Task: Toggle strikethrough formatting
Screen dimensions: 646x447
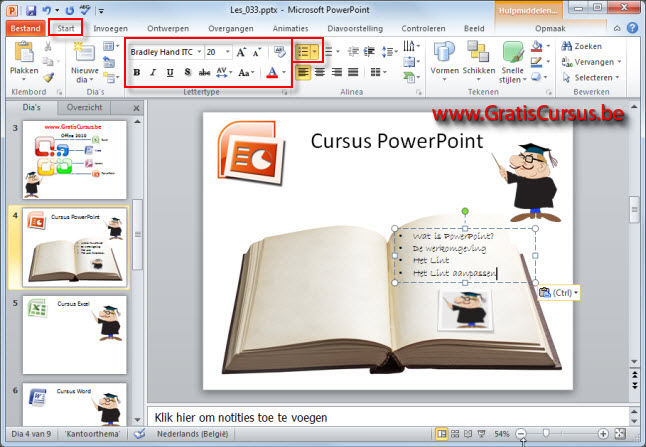Action: pyautogui.click(x=204, y=73)
